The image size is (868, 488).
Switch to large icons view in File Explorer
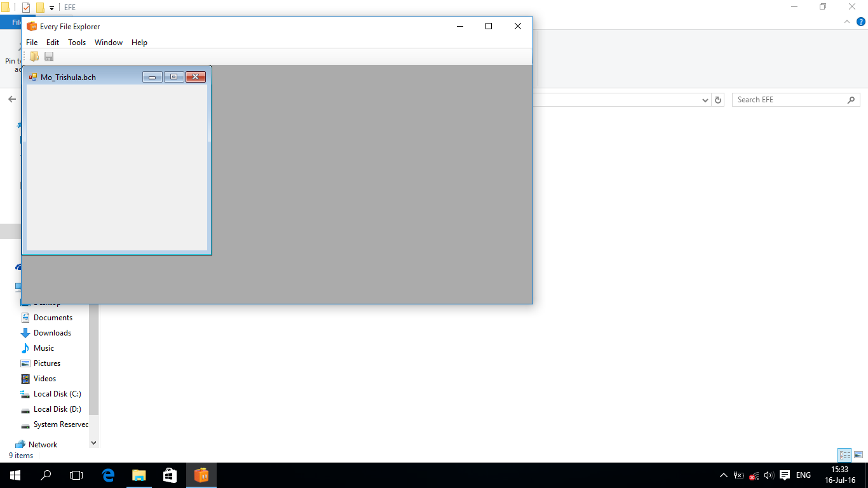[858, 455]
